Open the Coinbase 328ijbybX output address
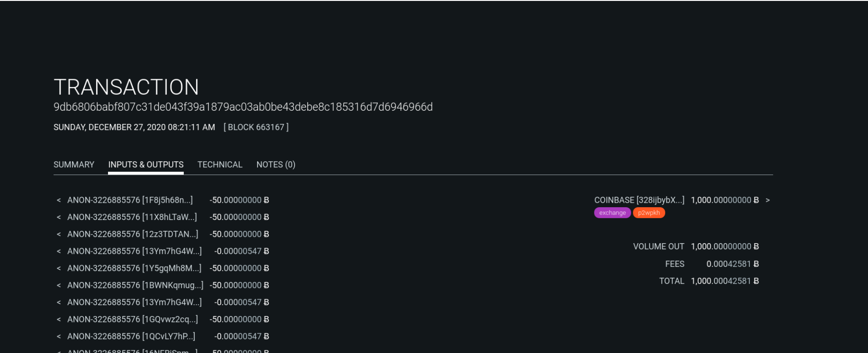Screen dimensions: 868x353 coord(639,200)
